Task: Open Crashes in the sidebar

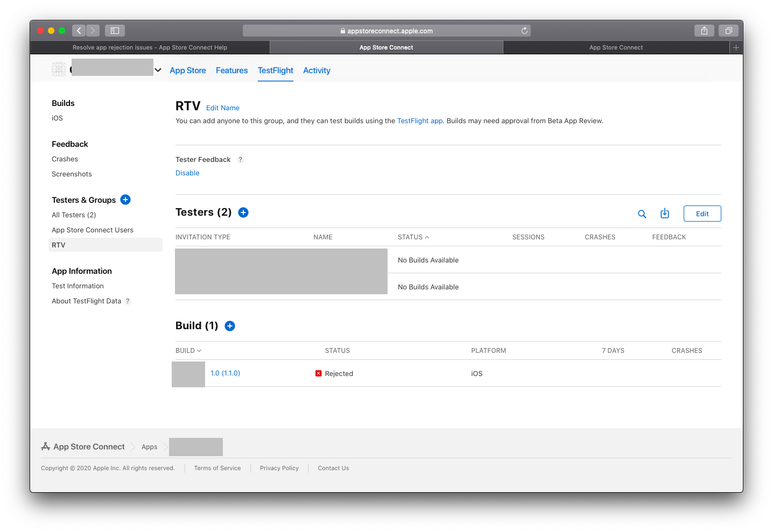Action: (65, 159)
